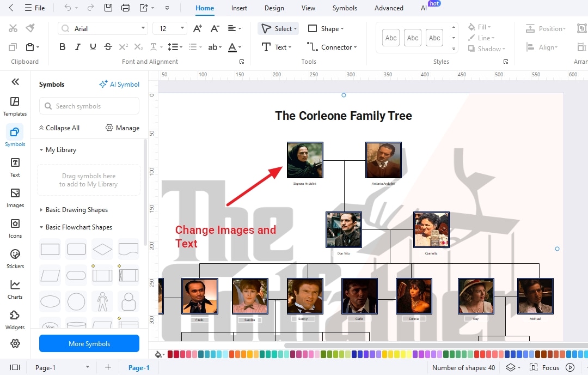Click a dark red swatch in the color bar

[170, 354]
